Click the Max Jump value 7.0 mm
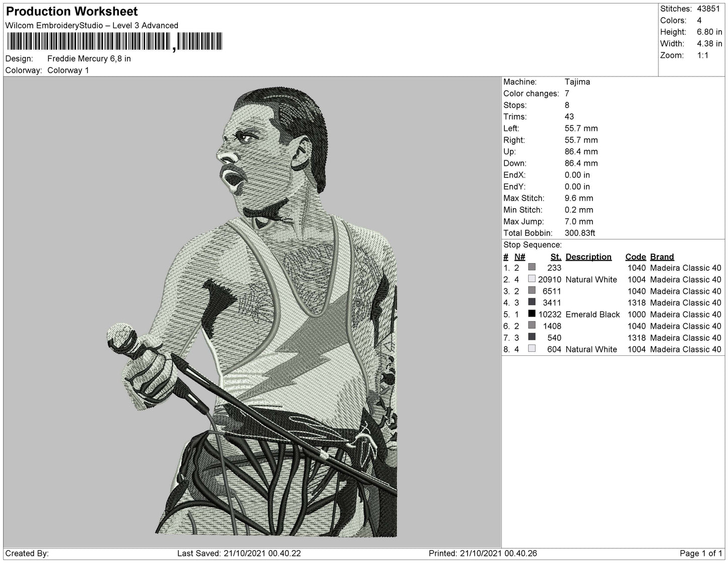728x563 pixels. tap(579, 221)
